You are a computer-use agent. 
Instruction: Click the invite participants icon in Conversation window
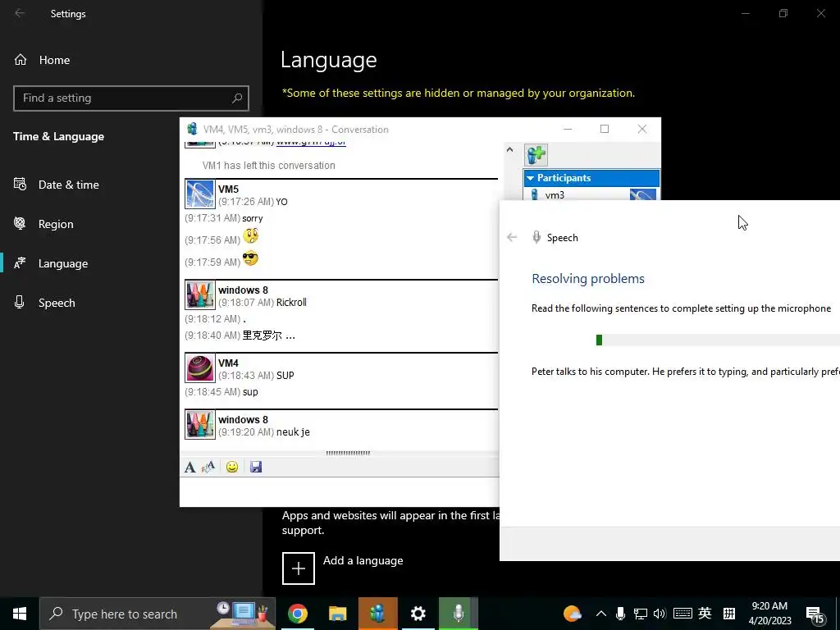[536, 155]
